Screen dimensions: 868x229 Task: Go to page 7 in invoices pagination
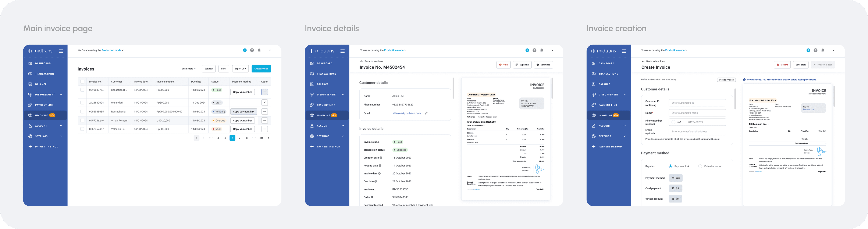[240, 138]
